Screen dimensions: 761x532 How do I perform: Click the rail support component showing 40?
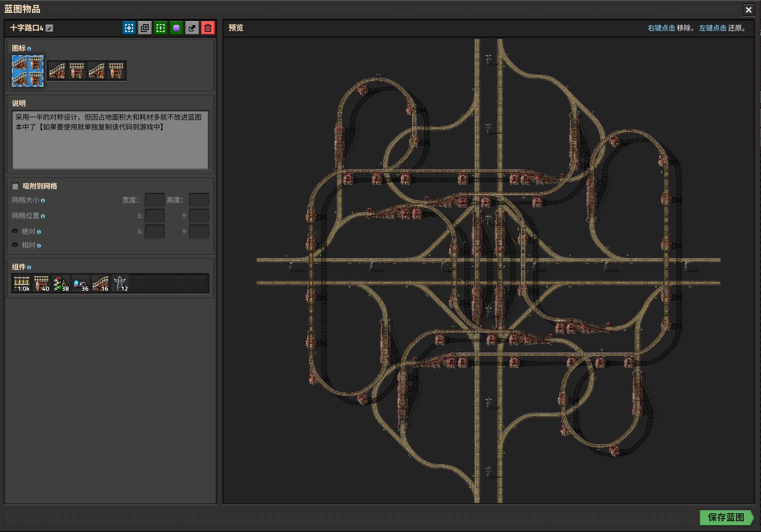pos(41,284)
